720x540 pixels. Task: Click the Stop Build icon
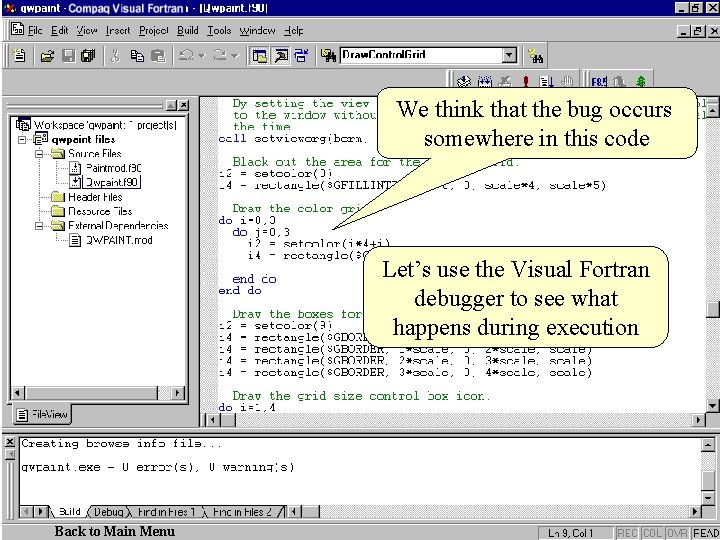coord(505,82)
